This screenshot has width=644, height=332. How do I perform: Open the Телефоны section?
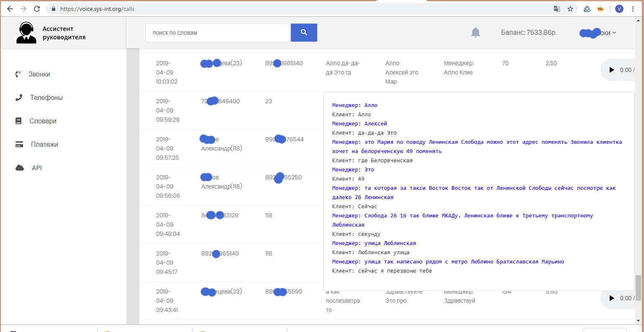pyautogui.click(x=46, y=97)
